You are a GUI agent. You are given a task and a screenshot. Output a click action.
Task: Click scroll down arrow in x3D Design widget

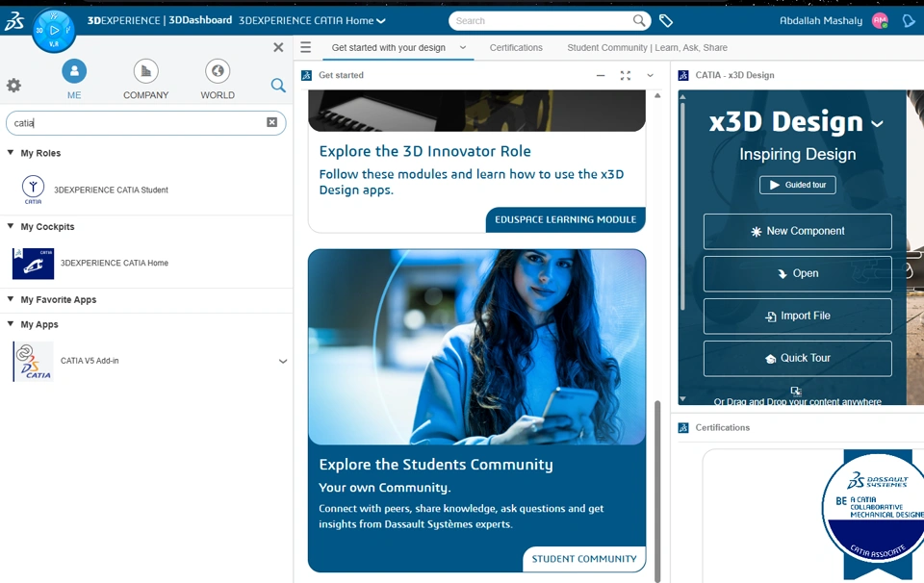click(682, 398)
